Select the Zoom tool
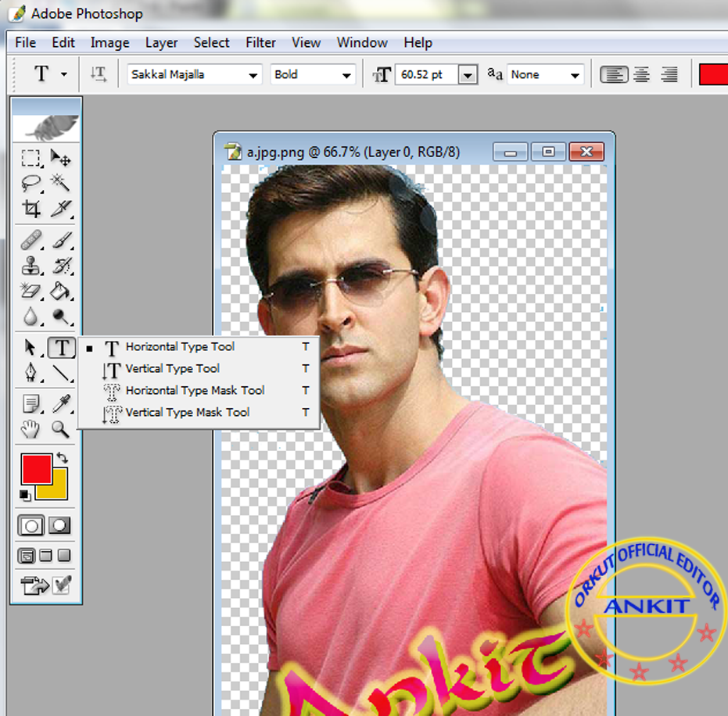 pyautogui.click(x=61, y=428)
